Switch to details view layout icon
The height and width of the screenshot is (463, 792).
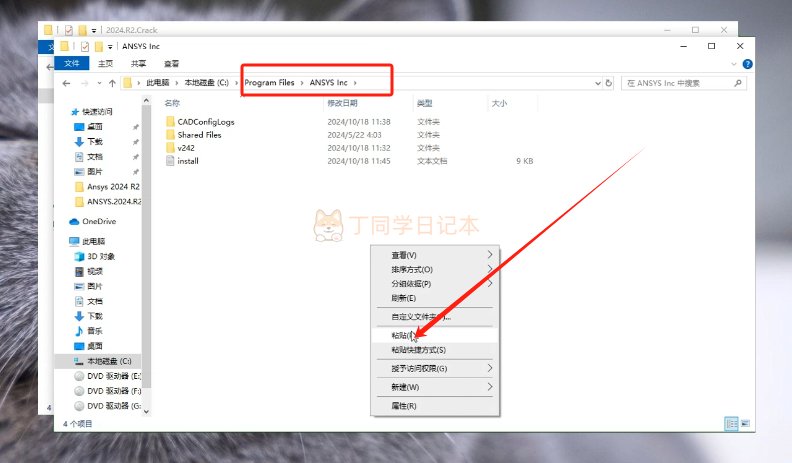[x=731, y=424]
